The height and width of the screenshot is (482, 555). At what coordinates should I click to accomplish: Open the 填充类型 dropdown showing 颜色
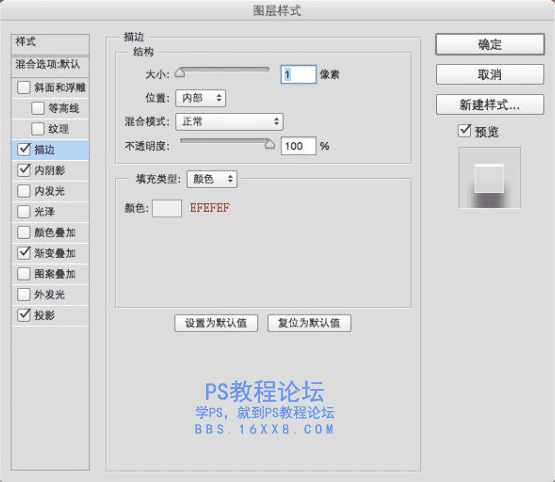click(212, 179)
